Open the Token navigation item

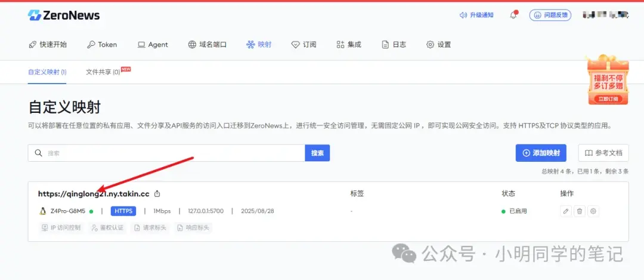tap(103, 44)
